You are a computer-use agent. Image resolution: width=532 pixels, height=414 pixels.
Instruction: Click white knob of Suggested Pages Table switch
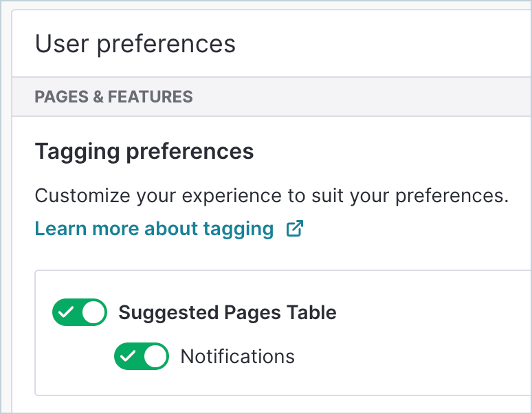94,312
